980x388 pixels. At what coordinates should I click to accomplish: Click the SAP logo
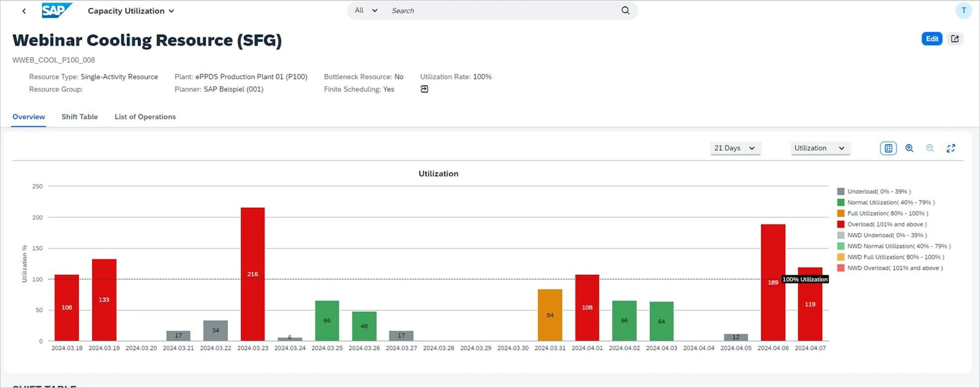(56, 10)
